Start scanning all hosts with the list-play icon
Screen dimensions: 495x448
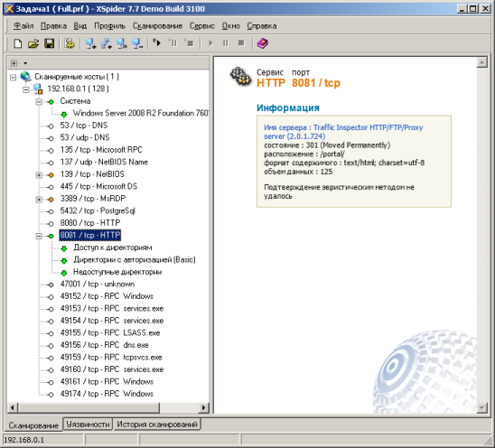157,42
